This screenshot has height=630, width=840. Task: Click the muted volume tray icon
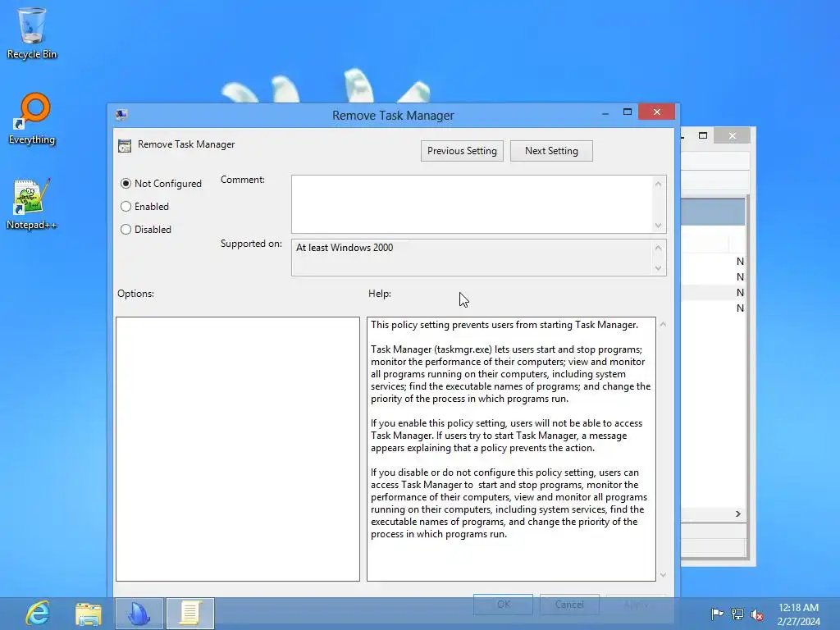coord(757,614)
